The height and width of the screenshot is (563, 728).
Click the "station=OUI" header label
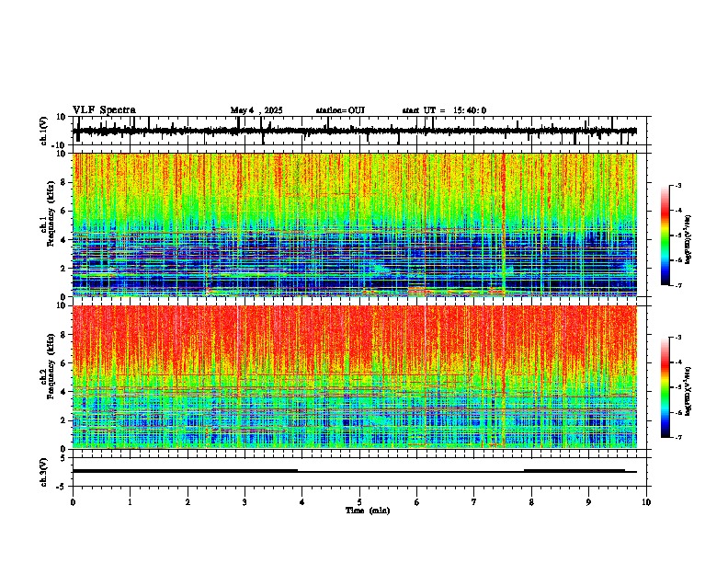click(340, 110)
